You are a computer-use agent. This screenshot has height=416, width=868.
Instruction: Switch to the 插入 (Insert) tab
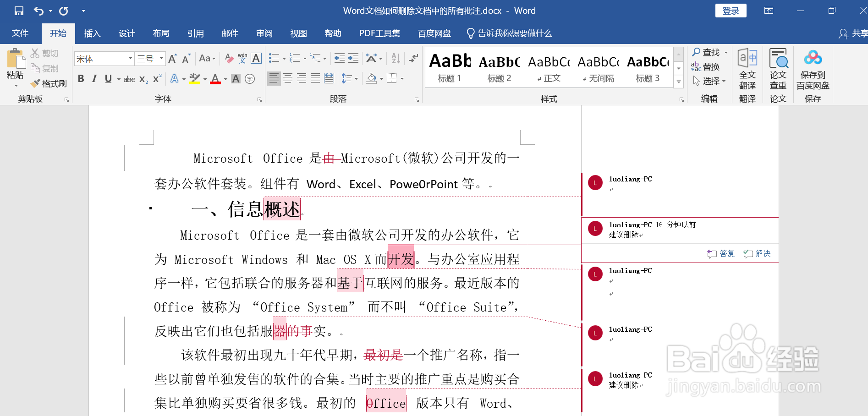[92, 33]
